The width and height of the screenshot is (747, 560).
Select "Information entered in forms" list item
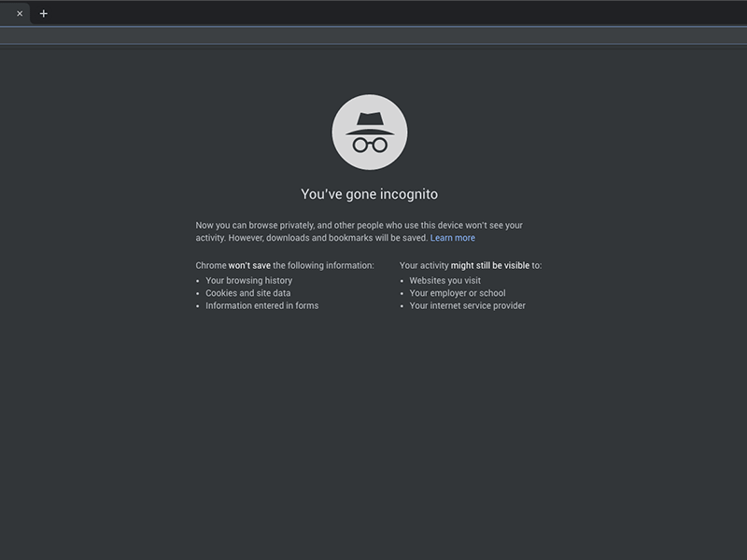tap(262, 305)
